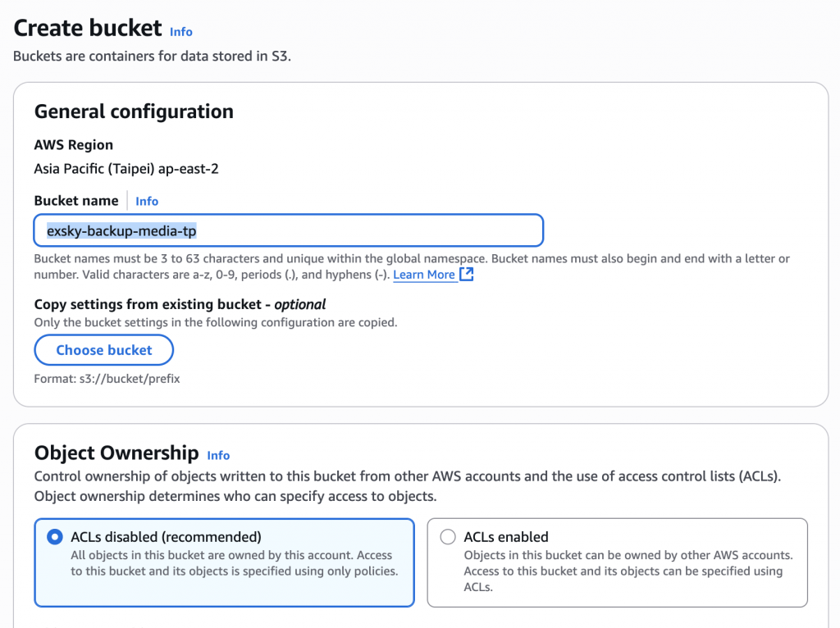Select the ACLs disabled radio button
The height and width of the screenshot is (628, 840).
click(55, 537)
